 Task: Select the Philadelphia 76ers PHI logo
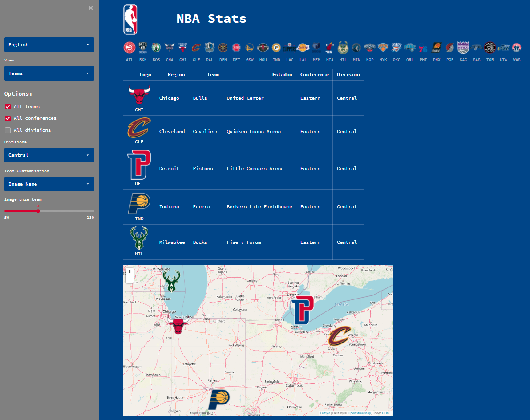pos(423,48)
